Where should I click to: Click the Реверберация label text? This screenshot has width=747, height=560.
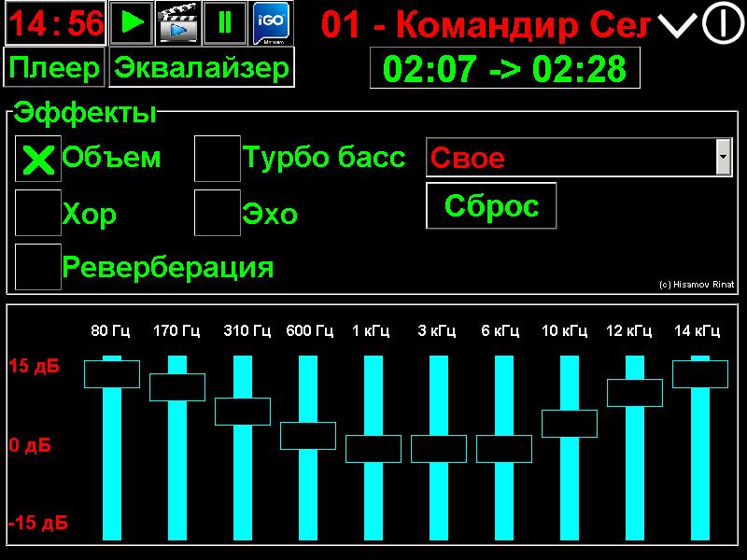click(168, 267)
